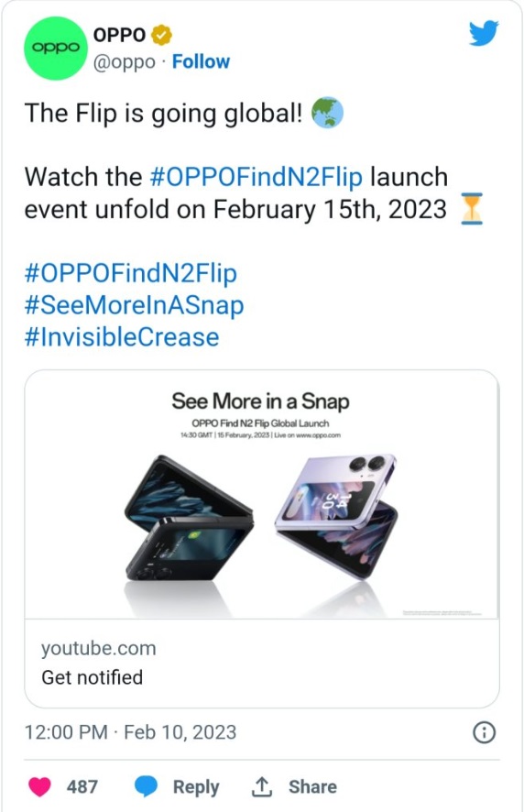
Task: Click the youtube.com Get notified card
Action: (262, 664)
